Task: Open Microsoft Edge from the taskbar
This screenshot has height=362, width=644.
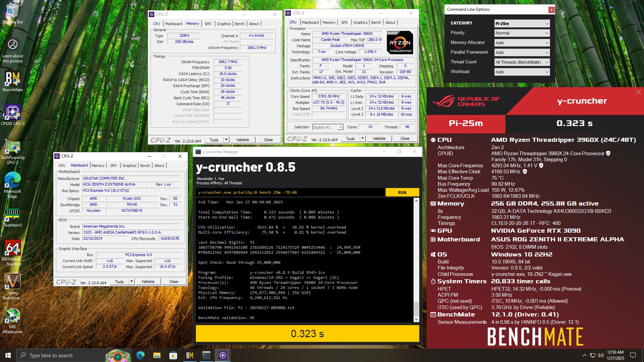Action: (140, 355)
